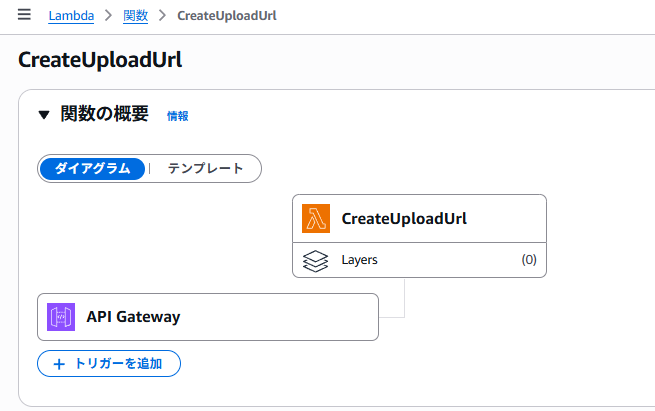Screen dimensions: 655x411
Task: Click the 関数の概要 section heading
Action: click(x=104, y=114)
